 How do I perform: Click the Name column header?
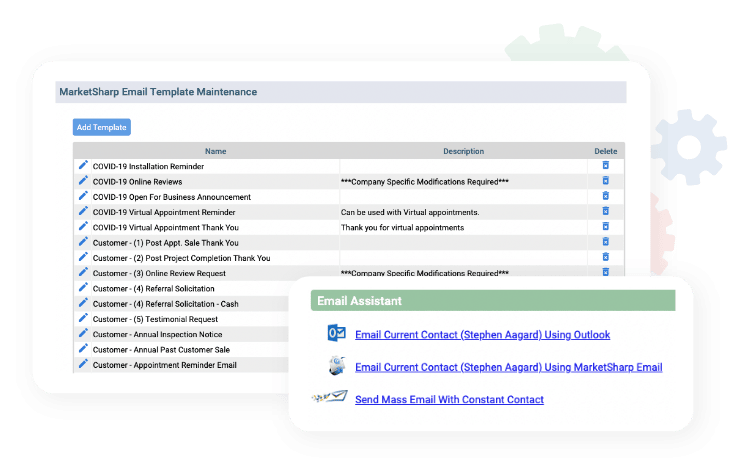pos(216,151)
